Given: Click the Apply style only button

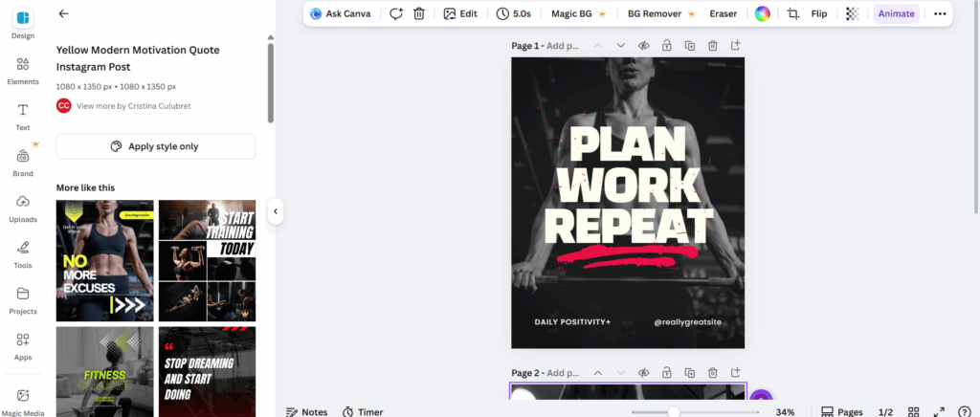Looking at the screenshot, I should pos(155,146).
